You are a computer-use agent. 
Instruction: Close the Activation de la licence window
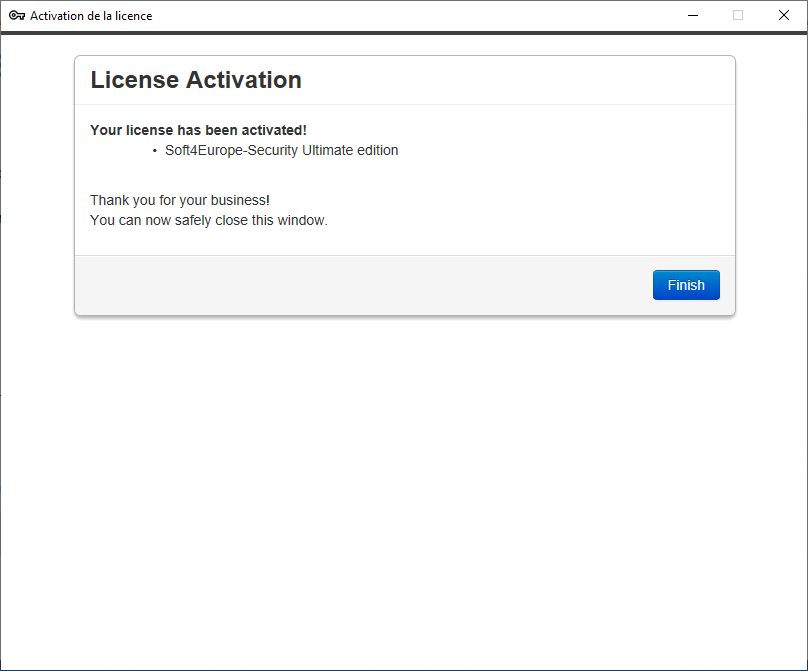784,15
